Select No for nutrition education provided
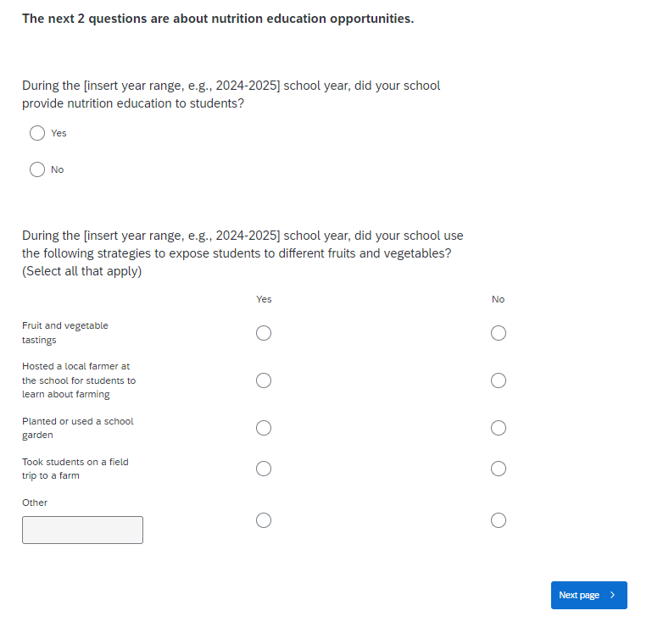Screen dimensions: 652x644 pos(37,169)
